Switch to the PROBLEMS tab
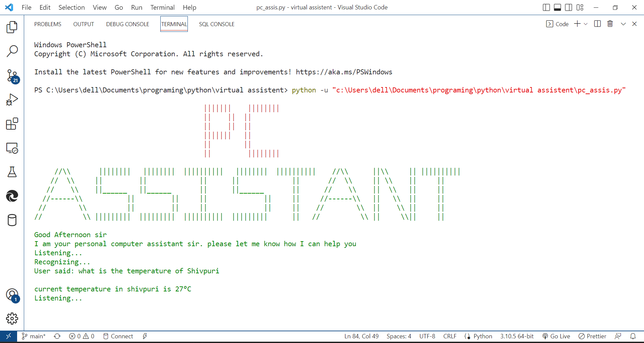 point(48,24)
